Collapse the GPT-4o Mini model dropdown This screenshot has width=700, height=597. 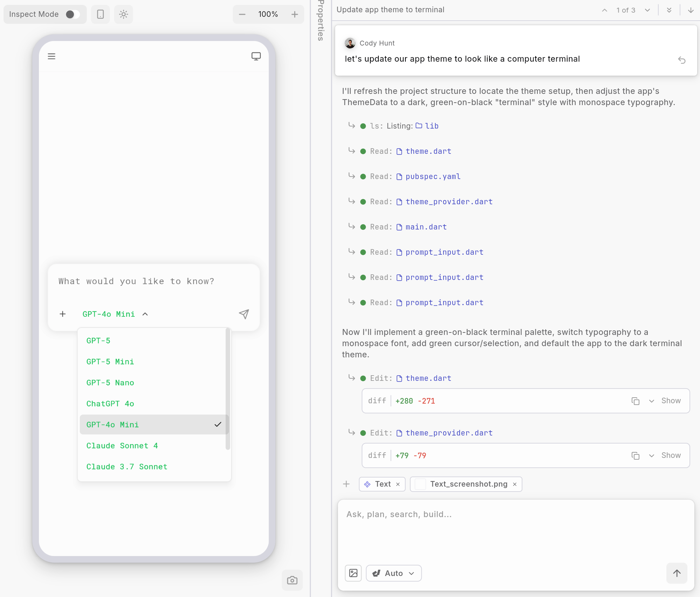(116, 314)
